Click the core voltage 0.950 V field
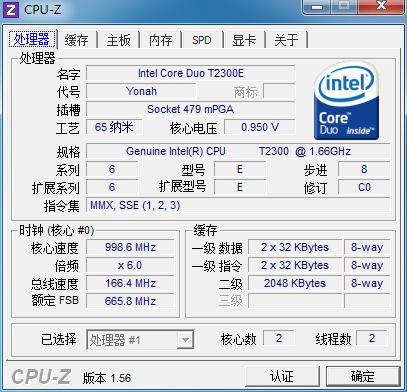The height and width of the screenshot is (392, 407). pyautogui.click(x=260, y=127)
